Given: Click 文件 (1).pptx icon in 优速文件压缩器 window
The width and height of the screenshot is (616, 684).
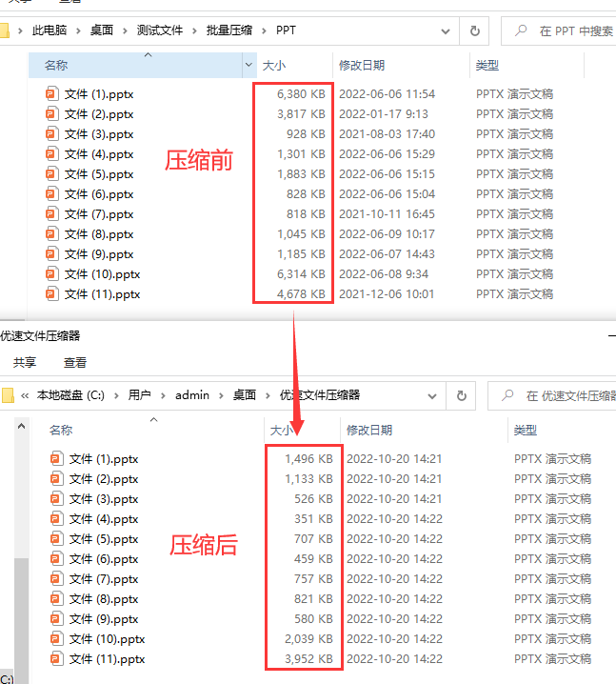Looking at the screenshot, I should click(x=57, y=459).
